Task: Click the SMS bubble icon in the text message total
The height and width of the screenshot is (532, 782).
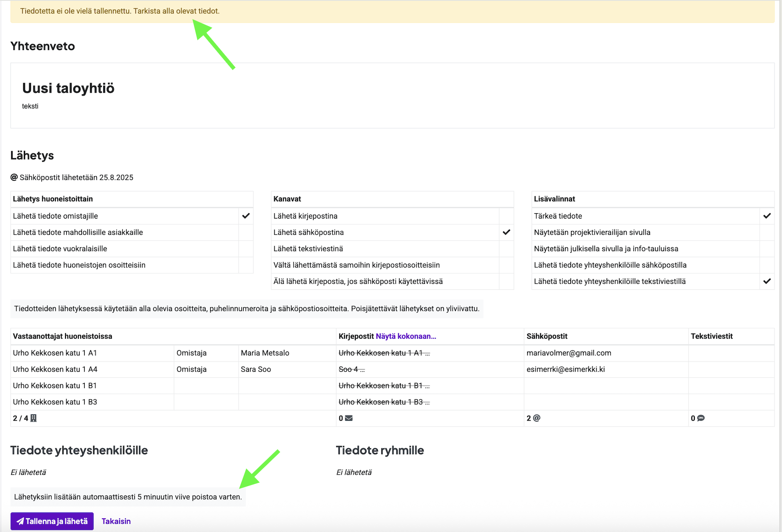Action: 701,418
